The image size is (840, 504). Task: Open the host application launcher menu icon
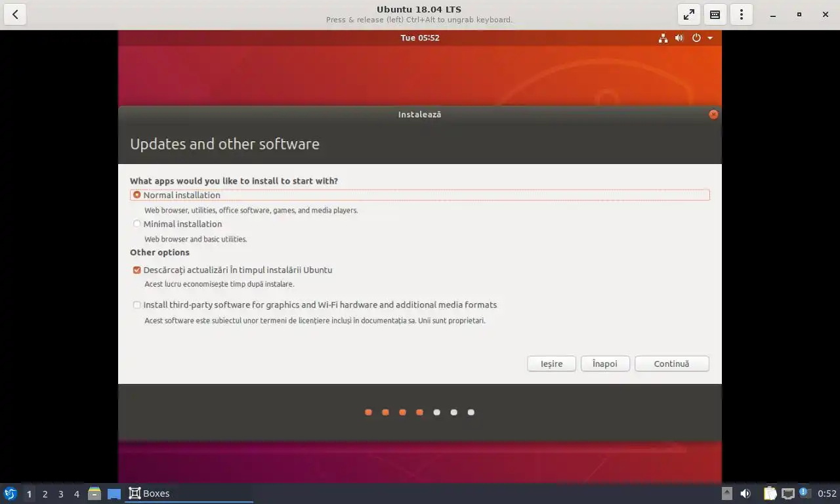pyautogui.click(x=10, y=493)
